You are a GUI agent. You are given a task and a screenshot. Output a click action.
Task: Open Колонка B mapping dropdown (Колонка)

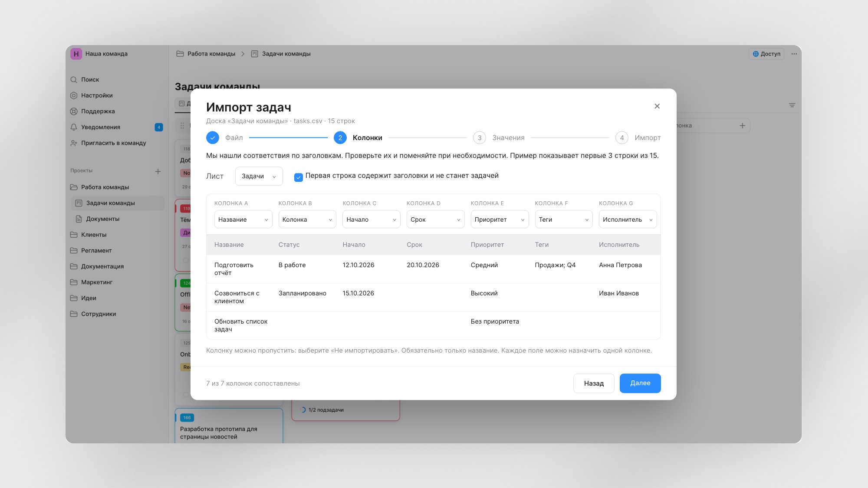coord(307,219)
